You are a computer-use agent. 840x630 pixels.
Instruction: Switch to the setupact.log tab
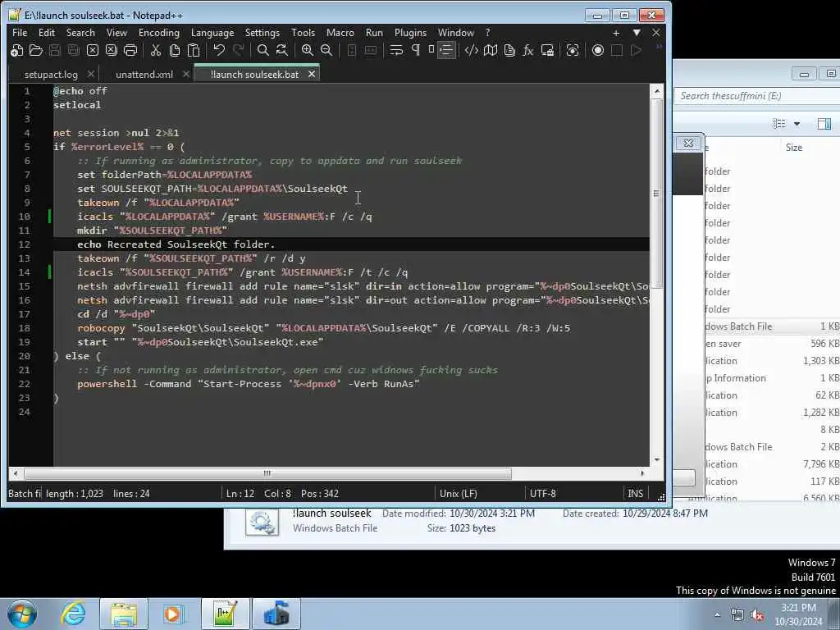click(51, 75)
